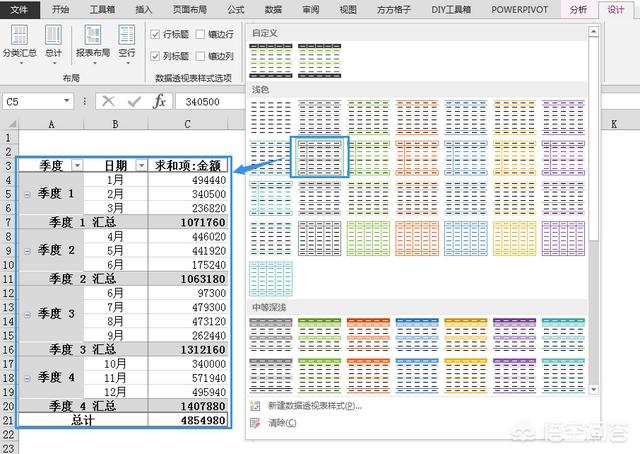This screenshot has height=454, width=640.
Task: Switch to the 插入 ribbon tab
Action: point(144,9)
